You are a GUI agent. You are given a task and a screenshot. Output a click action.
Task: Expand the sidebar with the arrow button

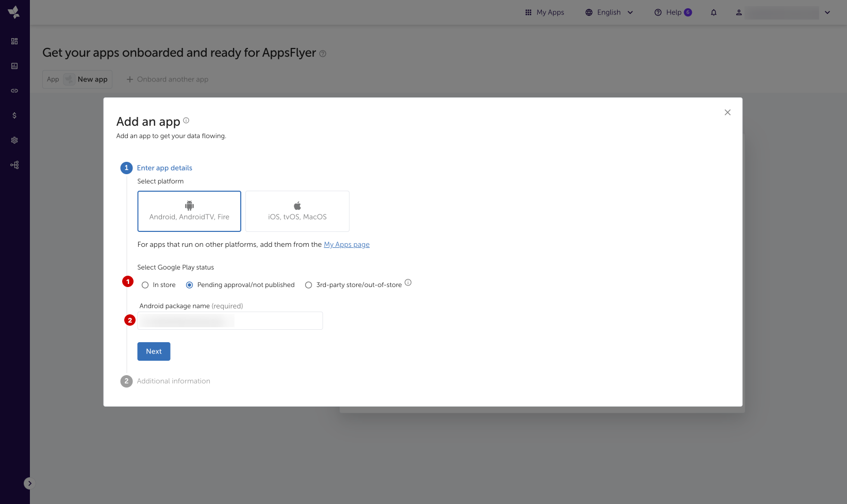(x=29, y=483)
